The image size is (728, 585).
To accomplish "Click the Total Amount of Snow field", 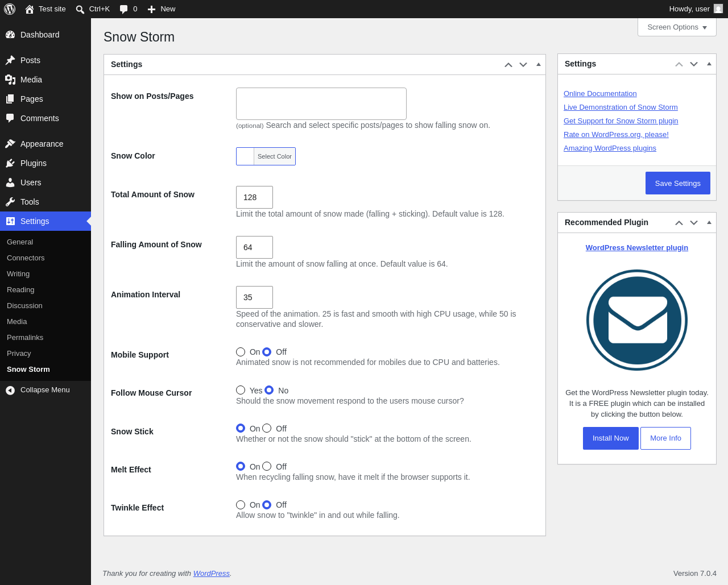I will click(x=254, y=197).
